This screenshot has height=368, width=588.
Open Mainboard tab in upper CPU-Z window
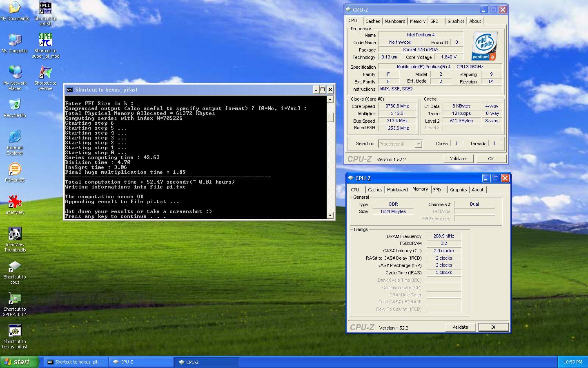(395, 21)
